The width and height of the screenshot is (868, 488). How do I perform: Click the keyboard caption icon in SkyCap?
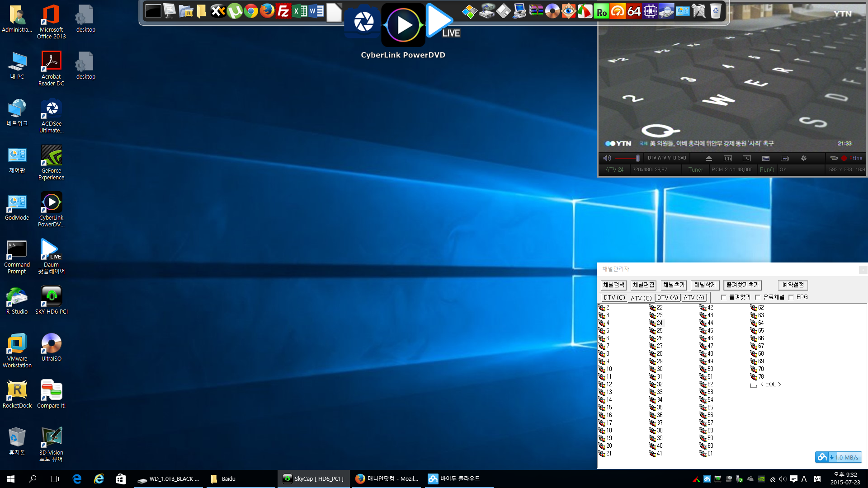(x=766, y=158)
